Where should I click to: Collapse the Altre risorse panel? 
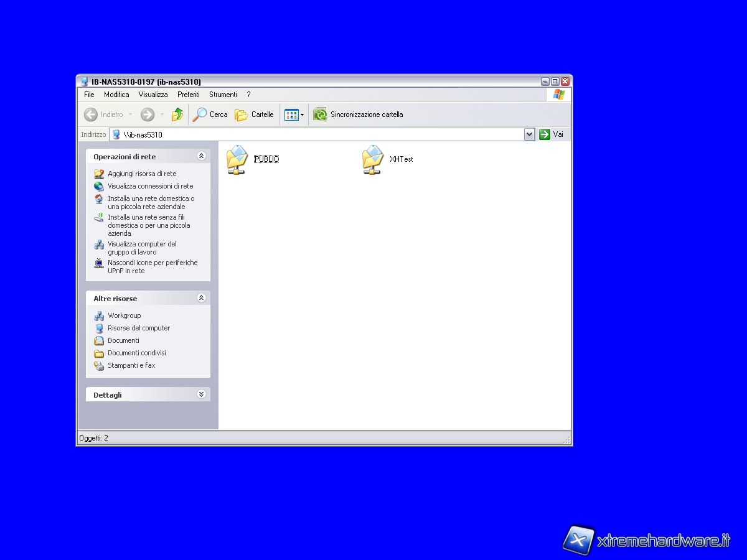(201, 298)
